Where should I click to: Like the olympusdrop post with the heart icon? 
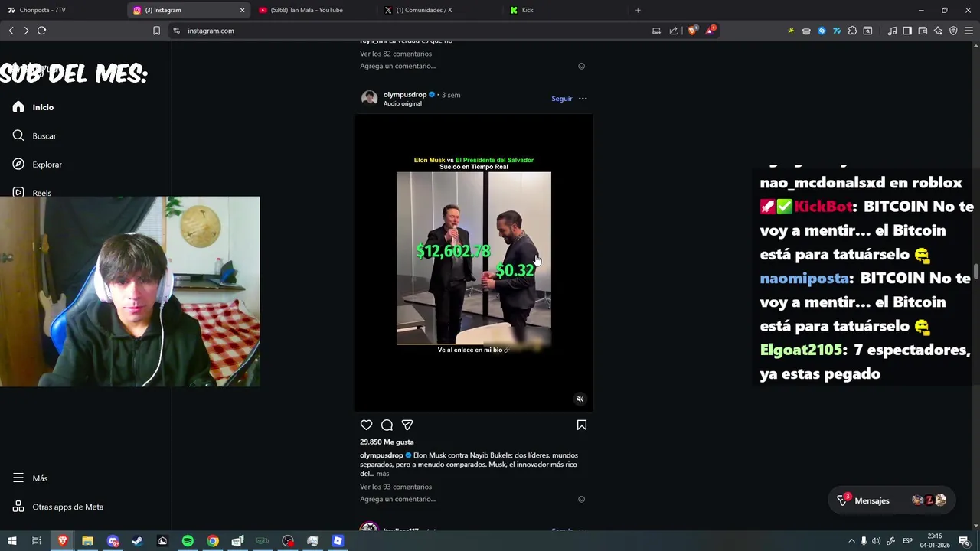pyautogui.click(x=367, y=425)
